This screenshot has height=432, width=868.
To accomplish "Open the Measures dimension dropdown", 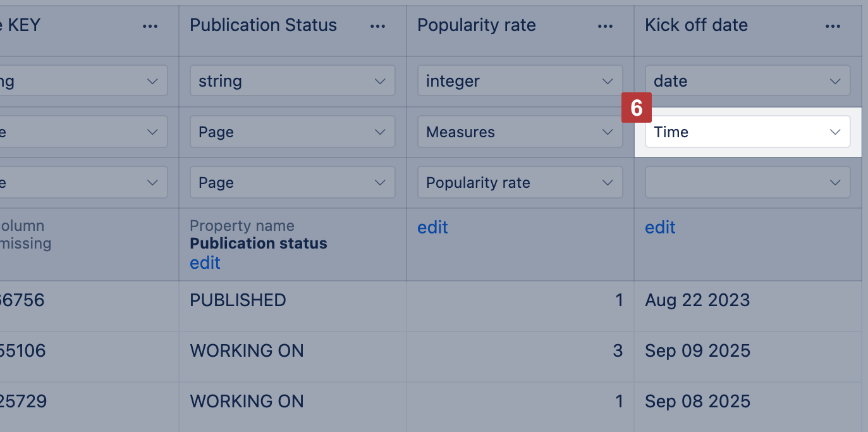I will click(520, 132).
